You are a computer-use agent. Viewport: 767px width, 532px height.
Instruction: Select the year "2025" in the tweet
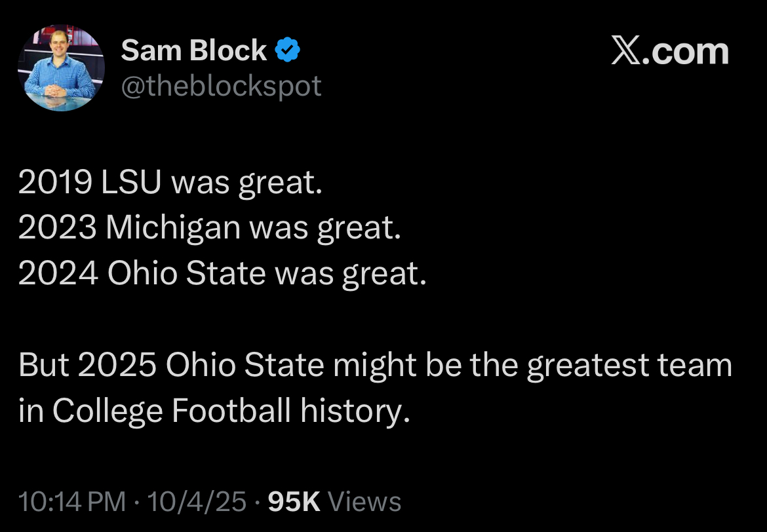[x=117, y=365]
